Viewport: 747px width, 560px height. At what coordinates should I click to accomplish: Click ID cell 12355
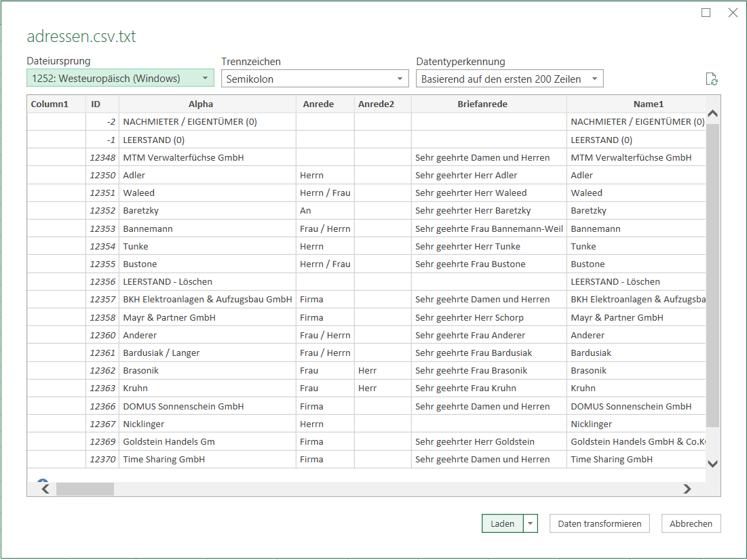tap(102, 264)
